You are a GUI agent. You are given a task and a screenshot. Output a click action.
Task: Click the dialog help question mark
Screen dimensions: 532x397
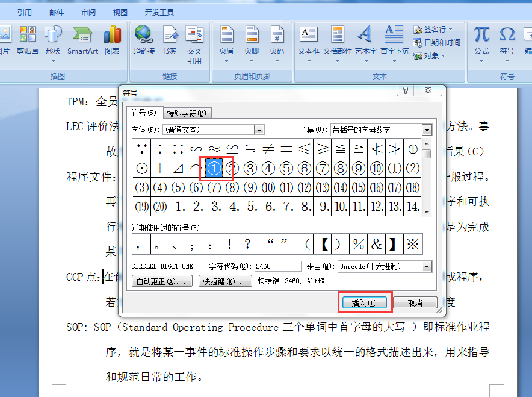click(x=405, y=90)
